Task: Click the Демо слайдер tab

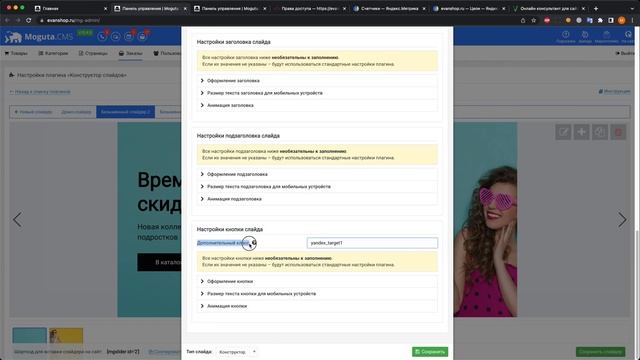Action: click(x=76, y=112)
